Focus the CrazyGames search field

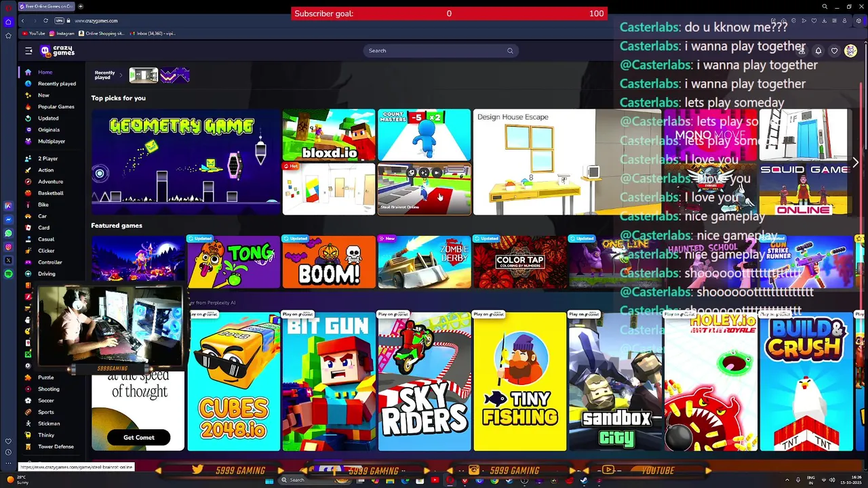pos(439,51)
